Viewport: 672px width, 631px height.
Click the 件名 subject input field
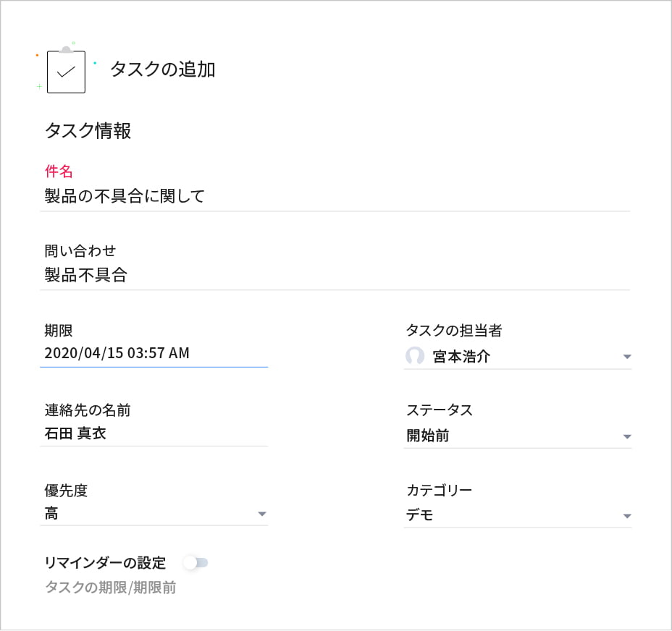pos(333,196)
